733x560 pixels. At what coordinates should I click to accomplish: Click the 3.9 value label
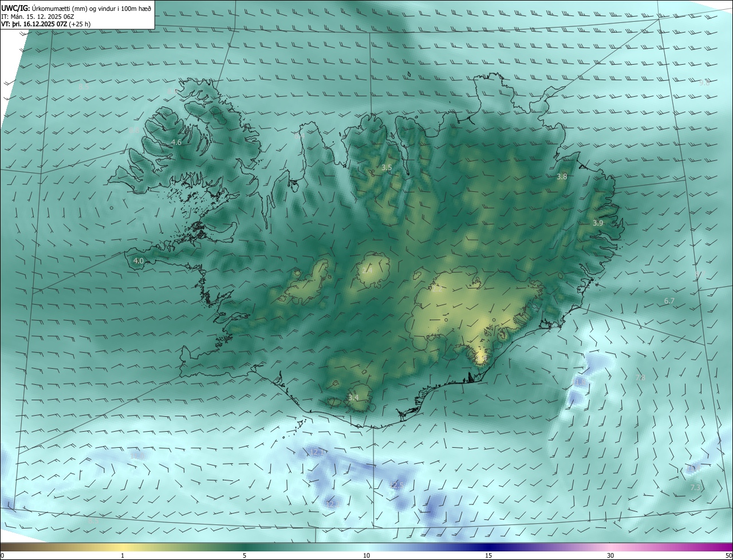tap(598, 223)
